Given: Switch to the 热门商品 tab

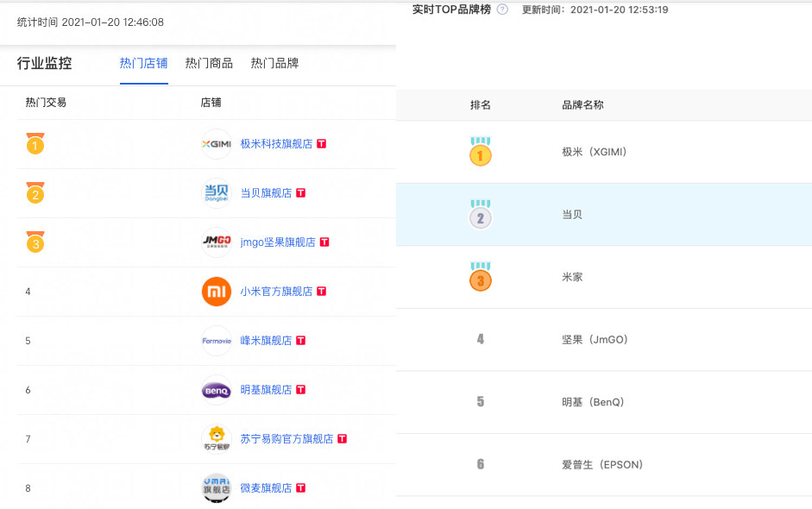Looking at the screenshot, I should [209, 63].
